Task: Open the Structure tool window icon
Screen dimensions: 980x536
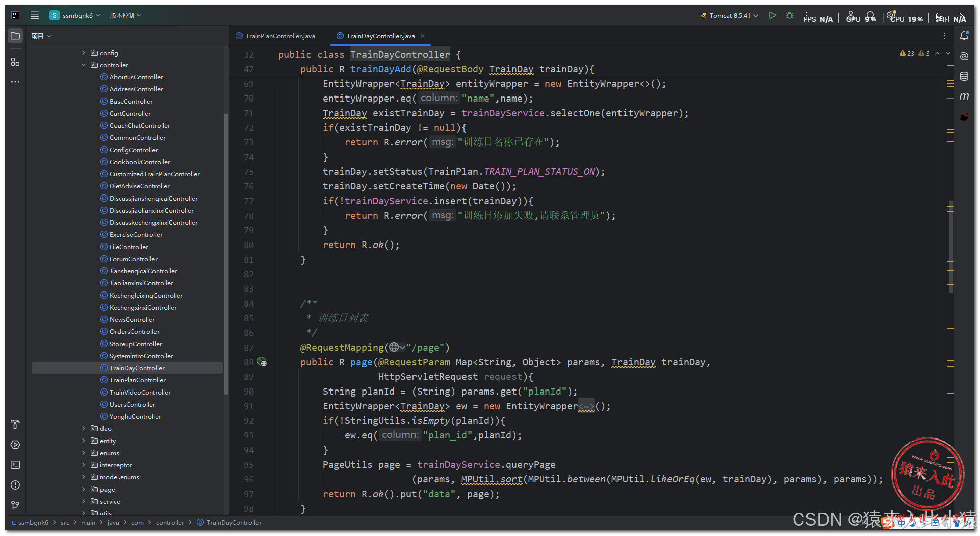Action: 15,62
